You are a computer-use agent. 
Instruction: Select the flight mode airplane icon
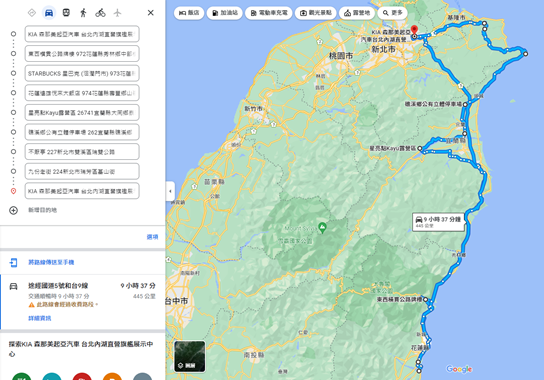tap(118, 13)
